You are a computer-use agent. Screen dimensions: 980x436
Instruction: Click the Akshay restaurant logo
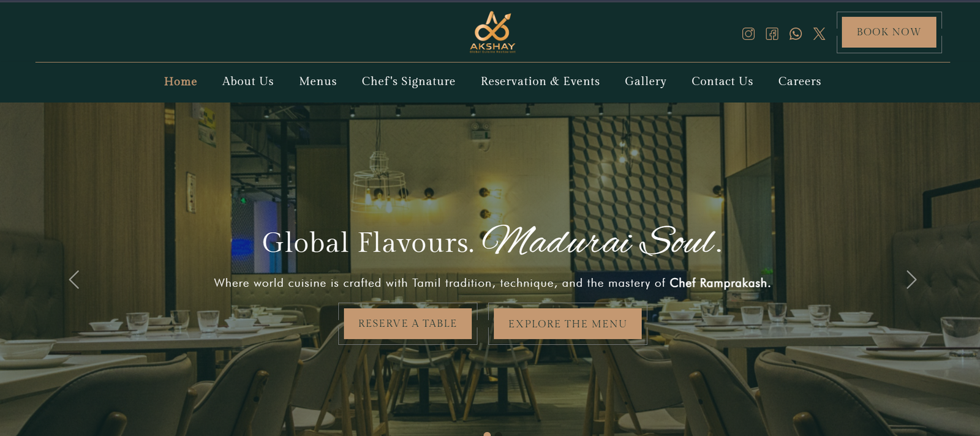pyautogui.click(x=492, y=32)
